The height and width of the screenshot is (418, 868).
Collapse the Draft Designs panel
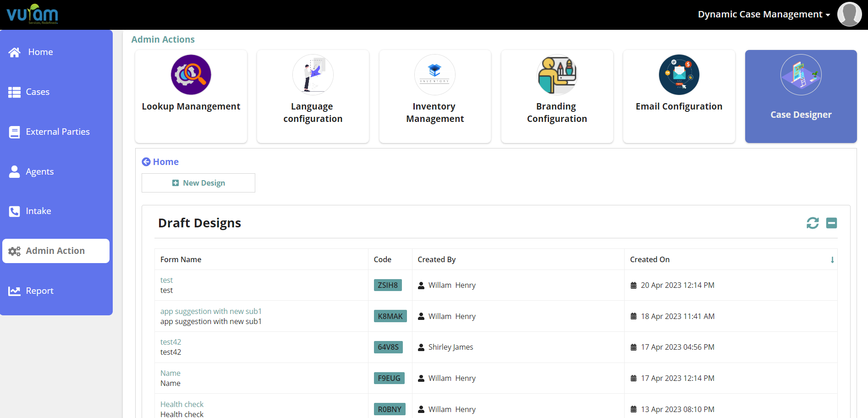point(831,223)
